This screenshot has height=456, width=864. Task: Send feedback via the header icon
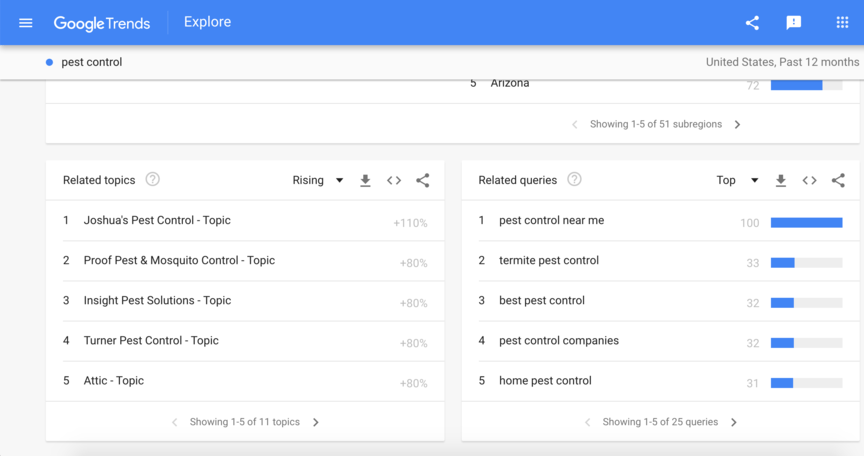793,23
